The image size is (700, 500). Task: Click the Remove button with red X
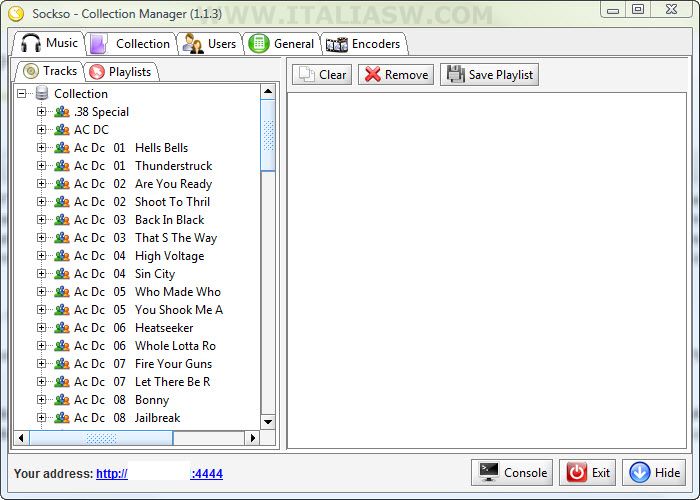[x=396, y=75]
